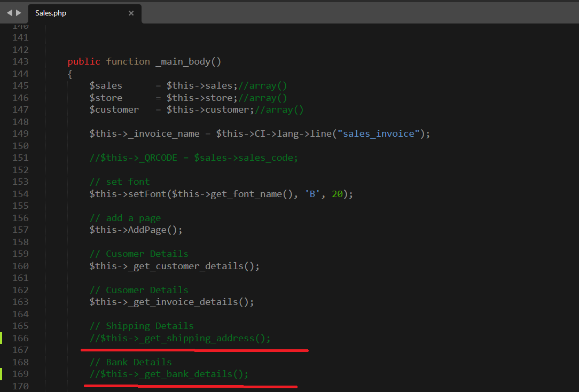Click the $customer variable on line 147
Screen dimensions: 579x392
(x=114, y=109)
